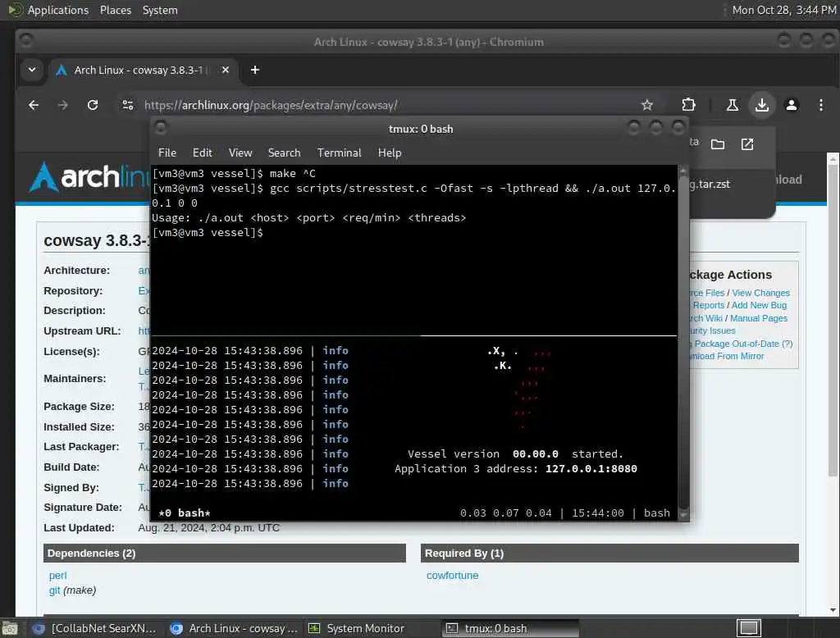Open the git dependency link
This screenshot has height=638, width=840.
54,590
